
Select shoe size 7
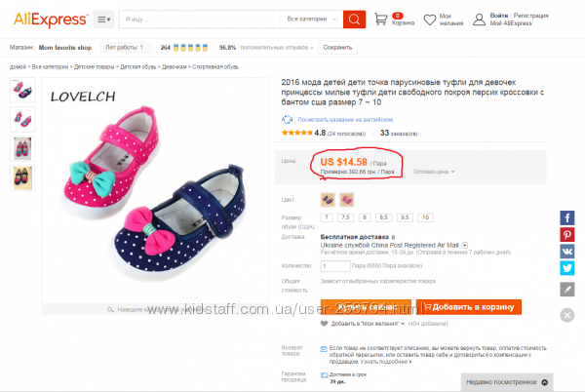328,216
